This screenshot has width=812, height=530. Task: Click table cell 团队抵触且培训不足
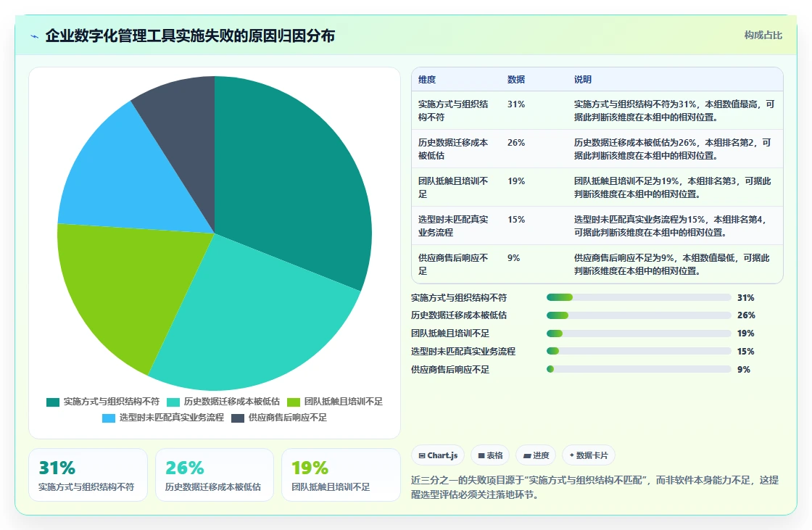point(453,187)
